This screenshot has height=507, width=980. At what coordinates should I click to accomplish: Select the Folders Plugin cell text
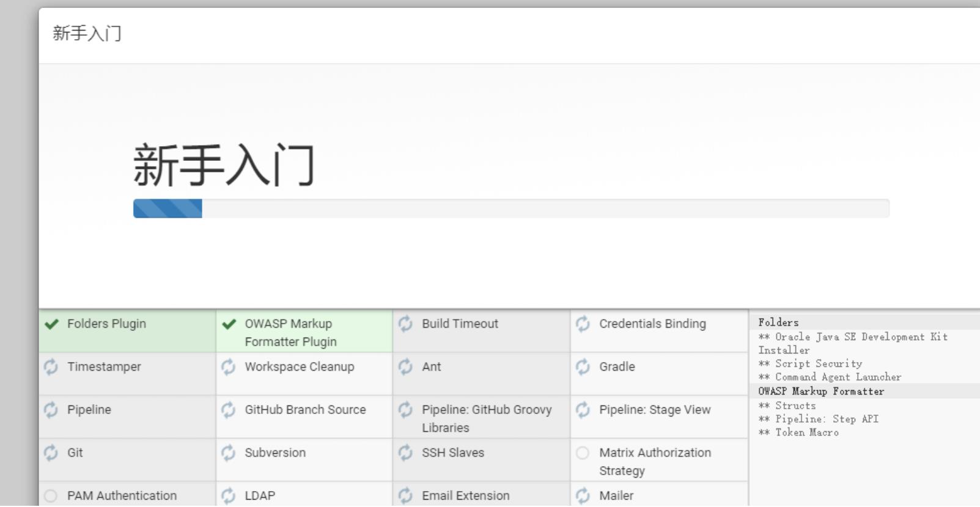coord(106,324)
